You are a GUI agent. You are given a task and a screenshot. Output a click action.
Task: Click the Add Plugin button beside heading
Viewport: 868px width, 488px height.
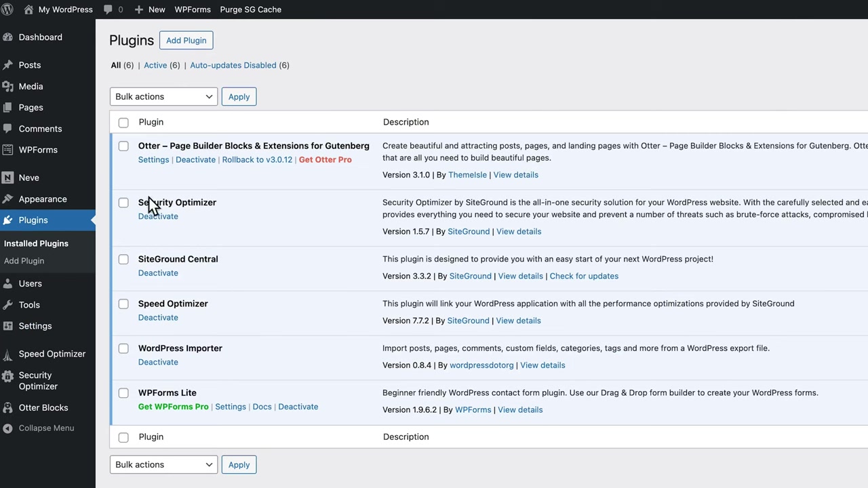[x=186, y=40]
